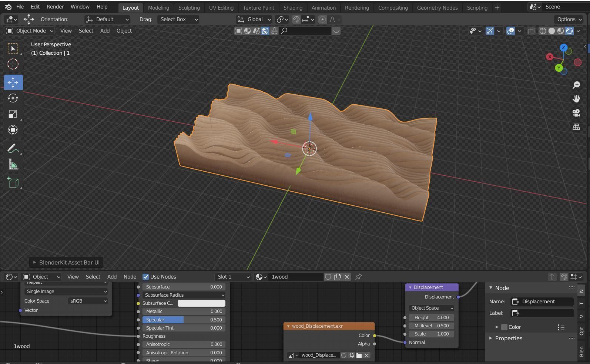Select the Select Box tool in the toolbar
Image resolution: width=590 pixels, height=364 pixels.
(x=13, y=48)
